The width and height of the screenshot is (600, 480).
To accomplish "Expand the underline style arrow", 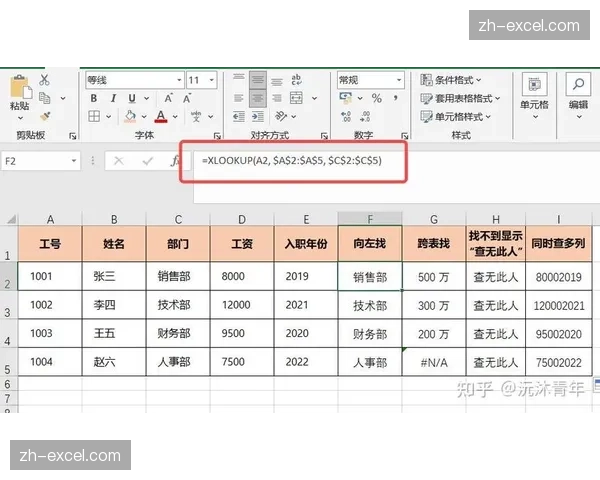I will tap(147, 98).
